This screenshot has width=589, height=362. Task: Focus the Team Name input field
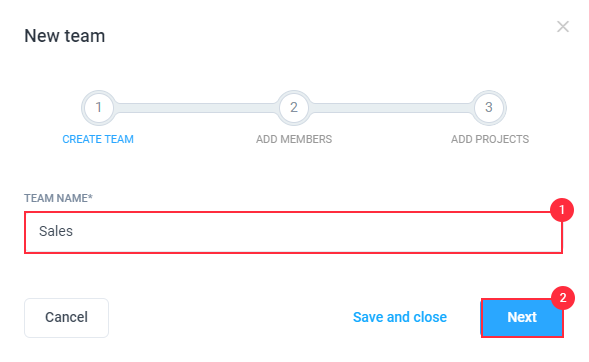click(x=293, y=232)
